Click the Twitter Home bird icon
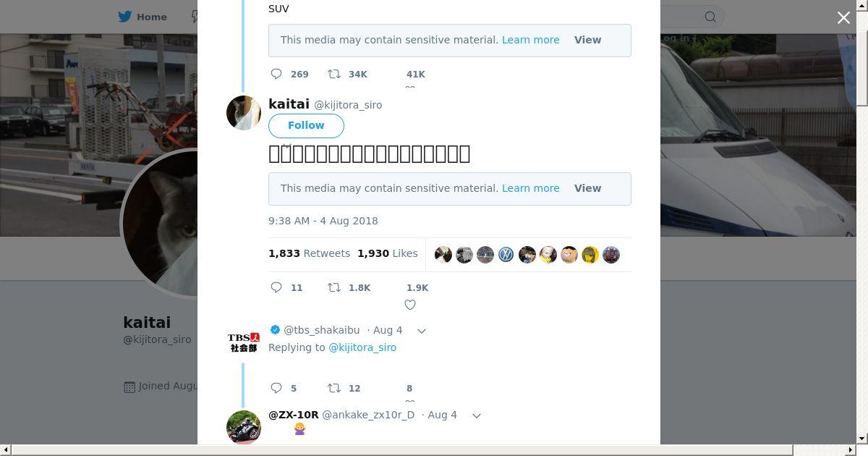This screenshot has height=456, width=868. tap(125, 17)
